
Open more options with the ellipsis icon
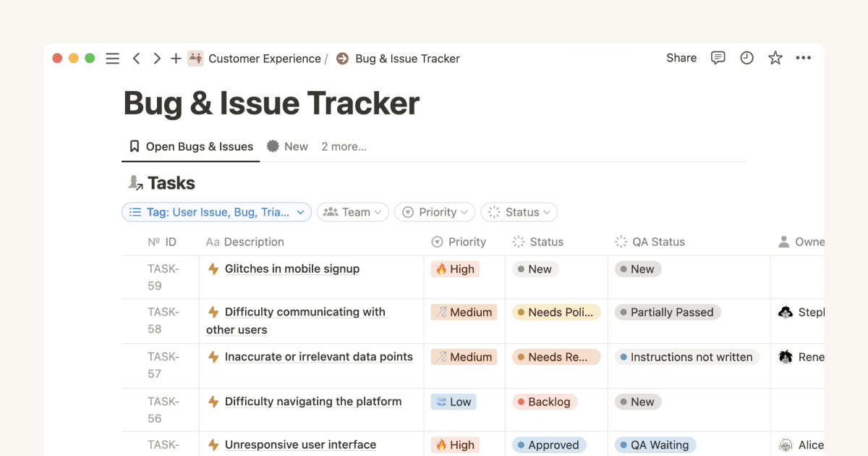coord(803,58)
